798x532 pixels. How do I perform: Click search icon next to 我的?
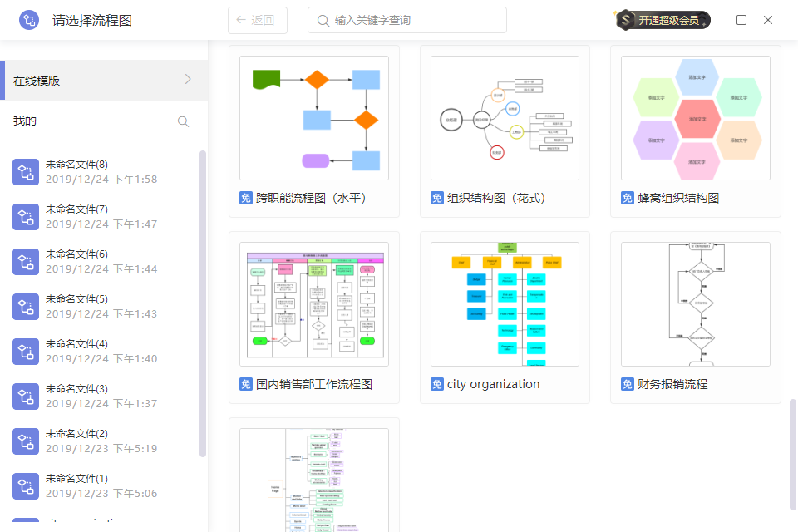[x=183, y=121]
